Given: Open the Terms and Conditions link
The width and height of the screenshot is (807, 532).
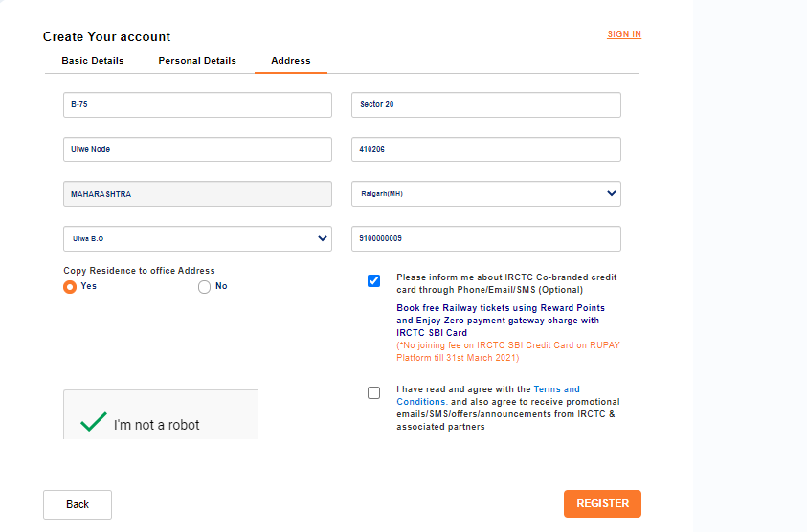Looking at the screenshot, I should coord(556,389).
